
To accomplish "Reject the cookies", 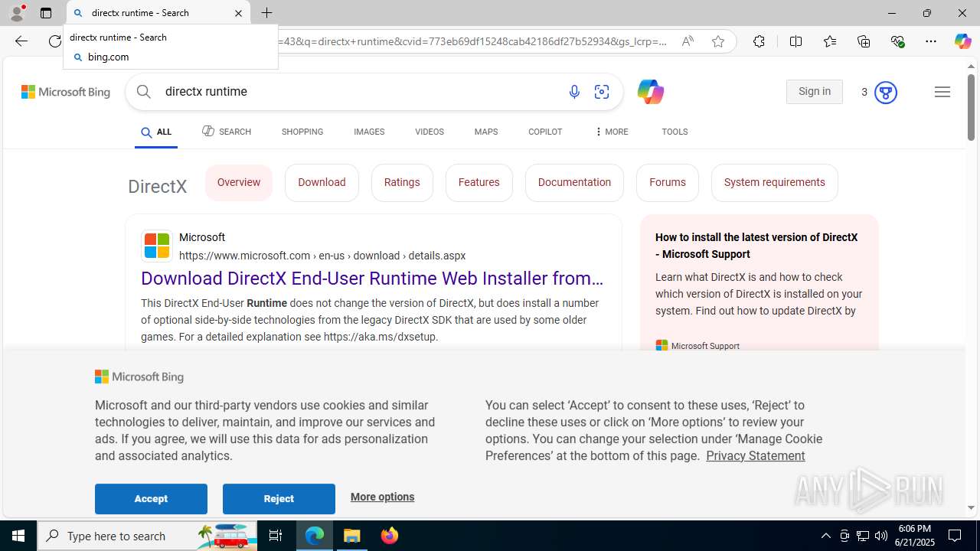I will (279, 499).
